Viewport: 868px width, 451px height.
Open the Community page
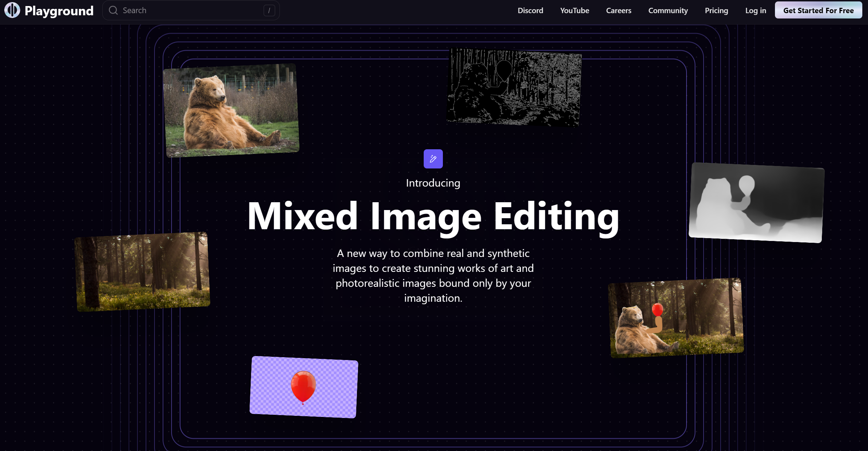[x=668, y=11]
